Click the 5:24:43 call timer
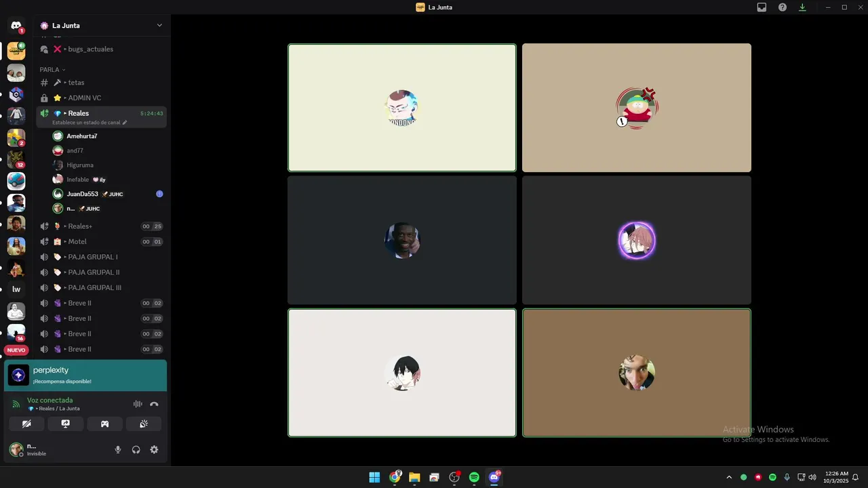The height and width of the screenshot is (488, 868). point(151,113)
